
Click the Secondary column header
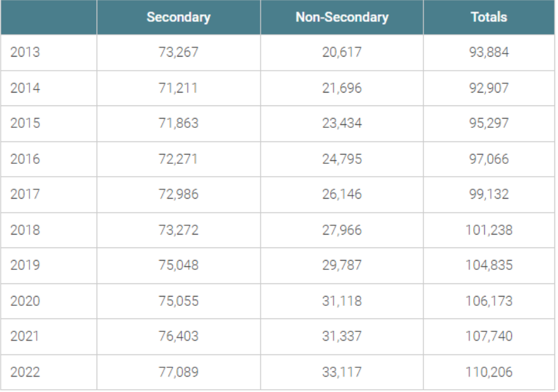pyautogui.click(x=178, y=17)
